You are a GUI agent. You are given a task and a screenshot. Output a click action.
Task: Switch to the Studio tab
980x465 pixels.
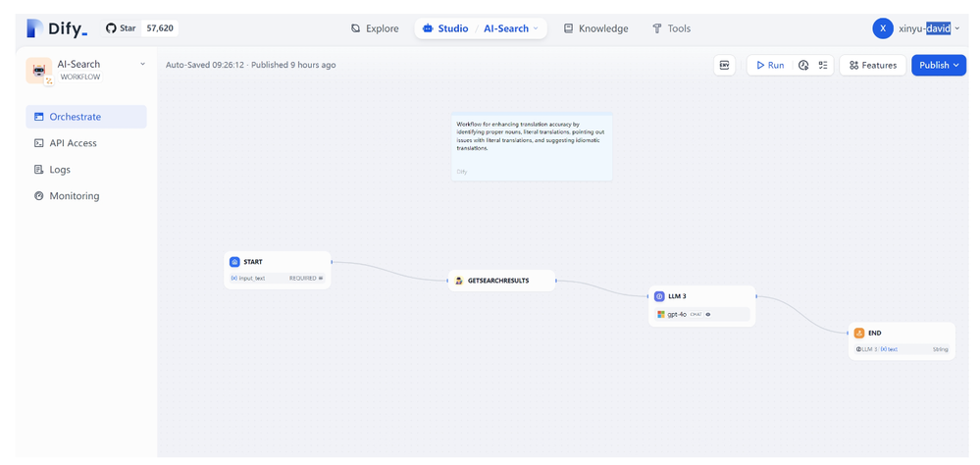[445, 28]
